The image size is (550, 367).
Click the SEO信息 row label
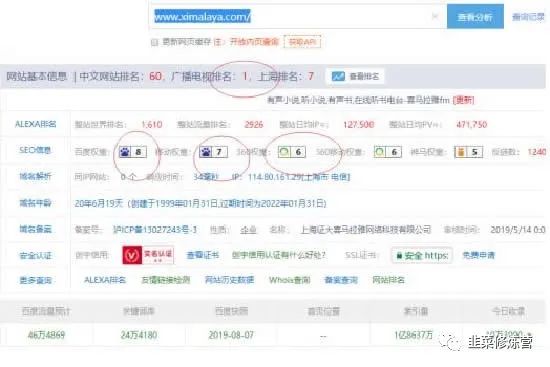coord(35,150)
